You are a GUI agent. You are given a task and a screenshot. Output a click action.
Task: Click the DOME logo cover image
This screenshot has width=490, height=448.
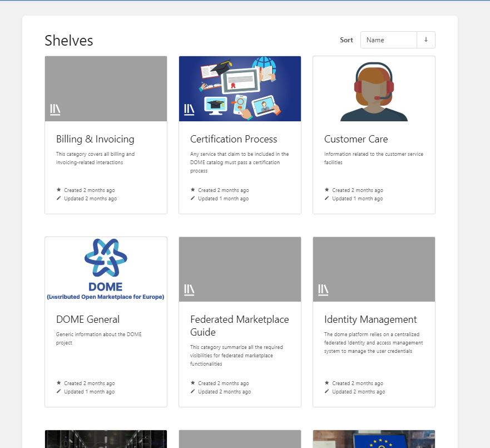106,269
